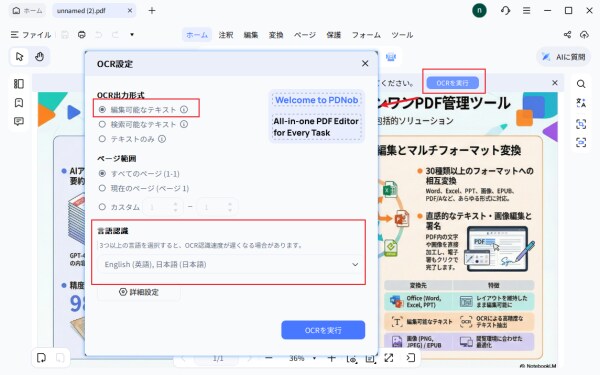The image size is (600, 375).
Task: Switch to the 保護 ribbon tab
Action: pos(333,35)
